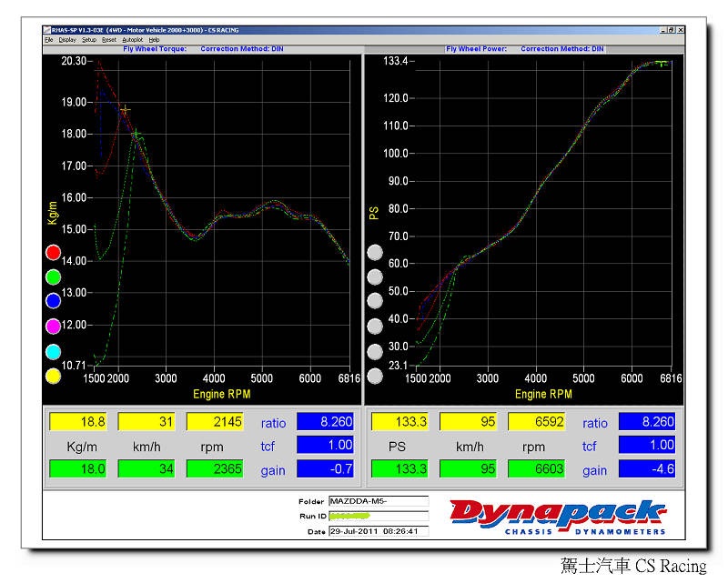
Task: Click the Date field showing 29-Jul-2011
Action: pos(378,531)
